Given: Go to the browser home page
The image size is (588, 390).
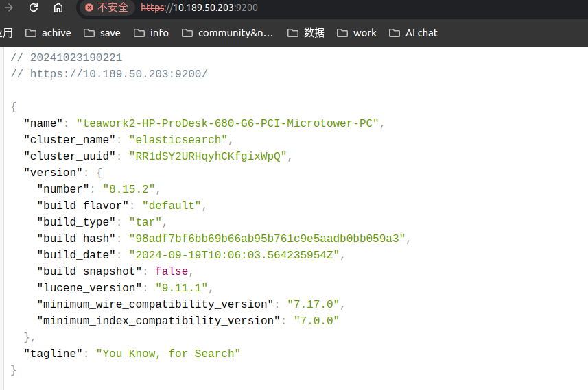Looking at the screenshot, I should point(58,8).
